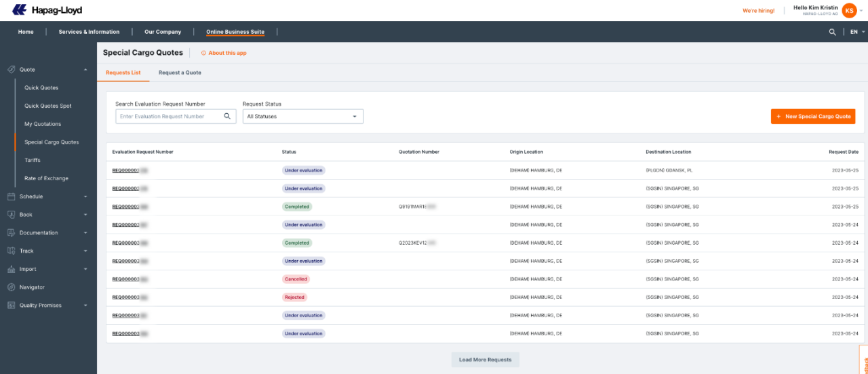Screen dimensions: 868x374
Task: Open the search magnifier in top navigation
Action: (832, 32)
